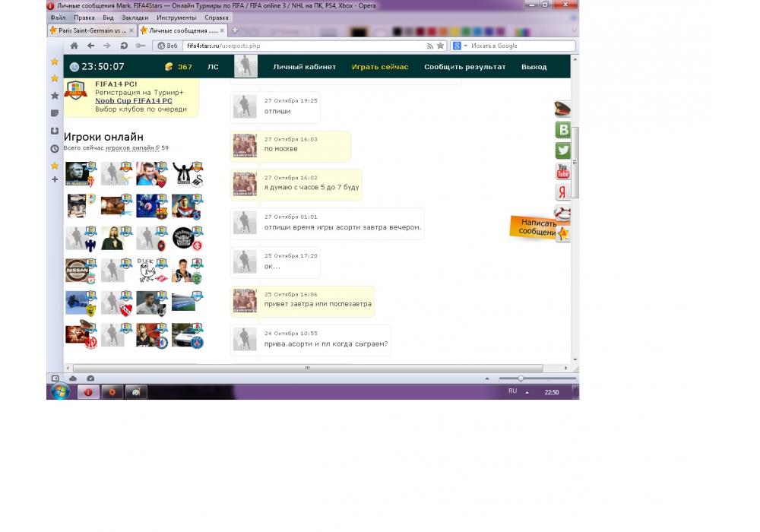Open Opera's Notes panel icon
The width and height of the screenshot is (760, 532).
tap(55, 113)
